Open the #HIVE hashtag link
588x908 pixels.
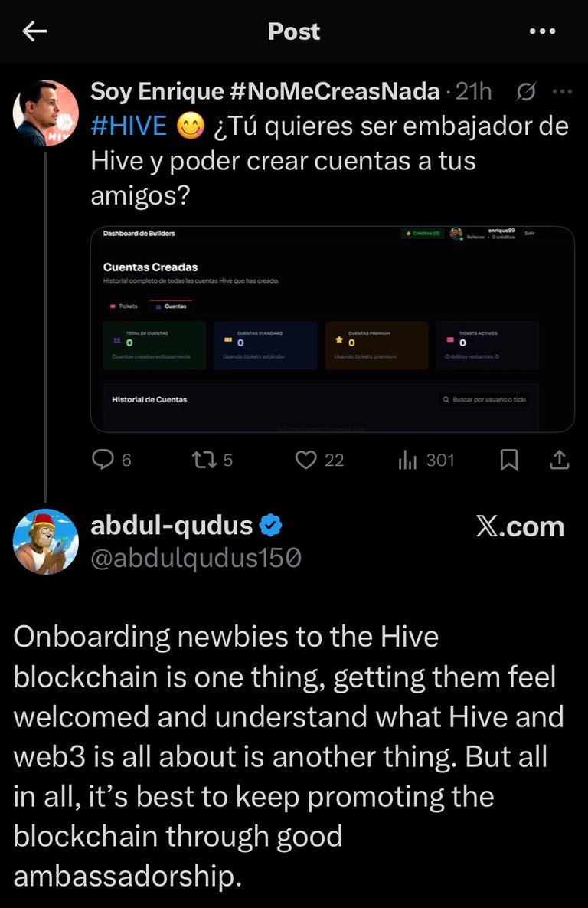(x=129, y=126)
